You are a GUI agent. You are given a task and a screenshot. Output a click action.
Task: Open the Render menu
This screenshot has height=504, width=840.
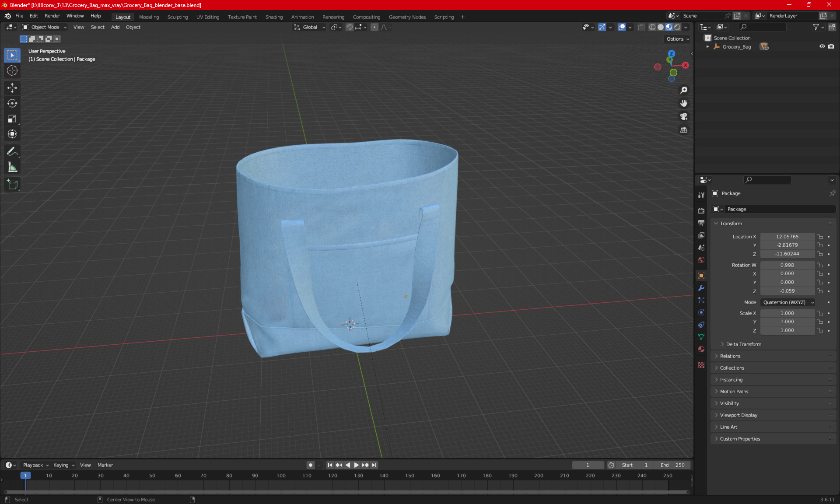[x=52, y=16]
